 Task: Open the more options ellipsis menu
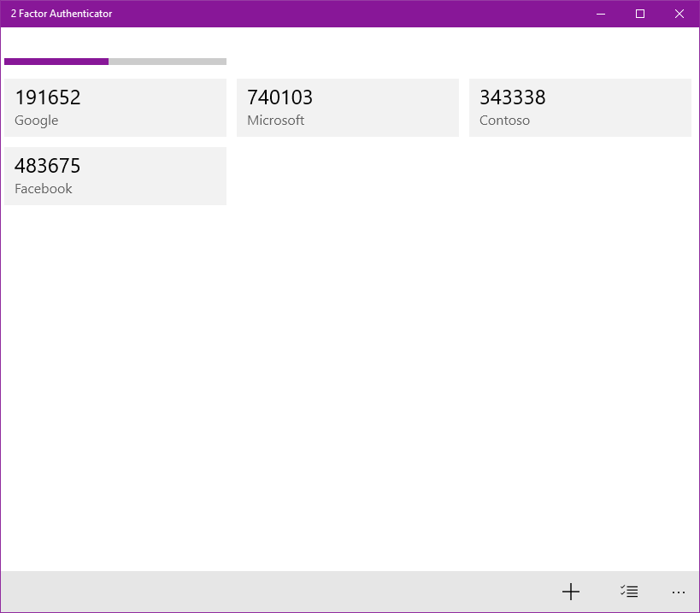pyautogui.click(x=678, y=592)
